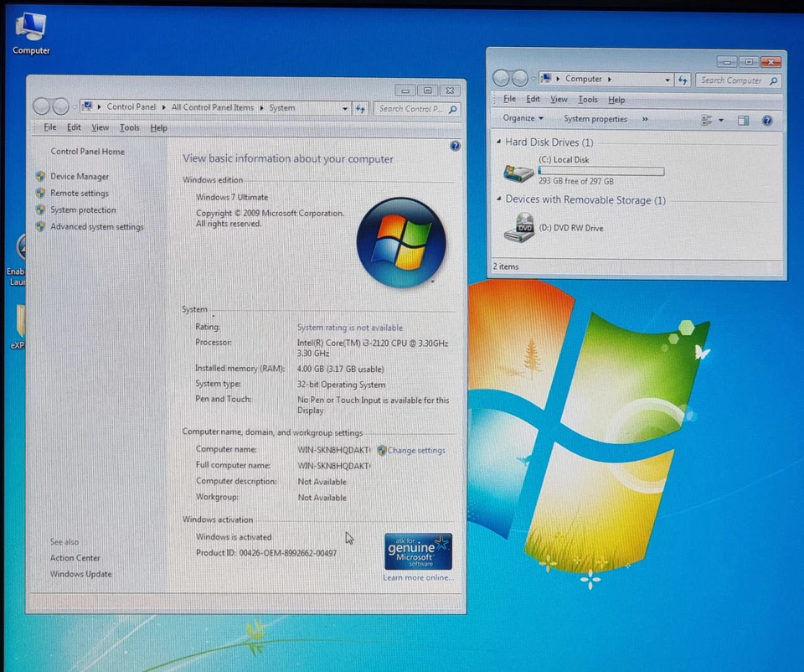Click the C: drive usage bar

click(601, 171)
